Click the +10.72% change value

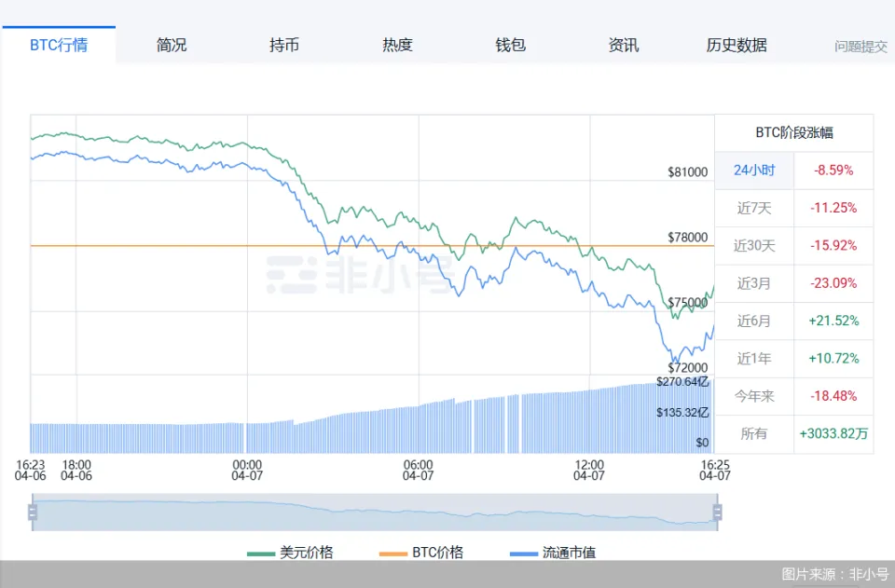833,359
